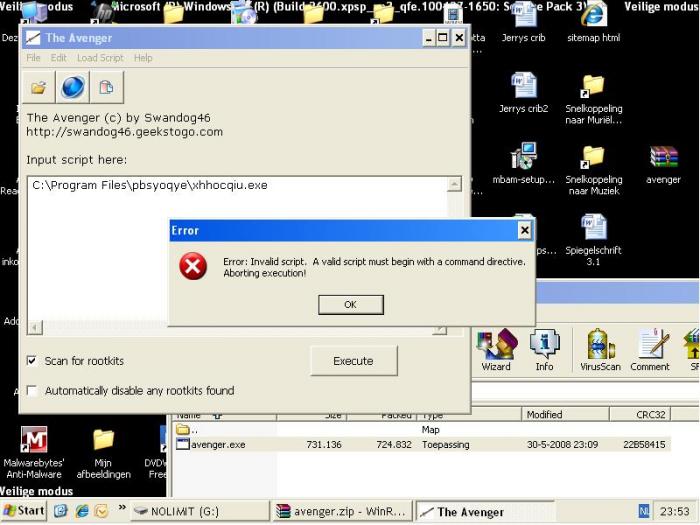This screenshot has width=700, height=525.
Task: Select the Mijn afbeeldingen desktop folder
Action: coord(104,453)
